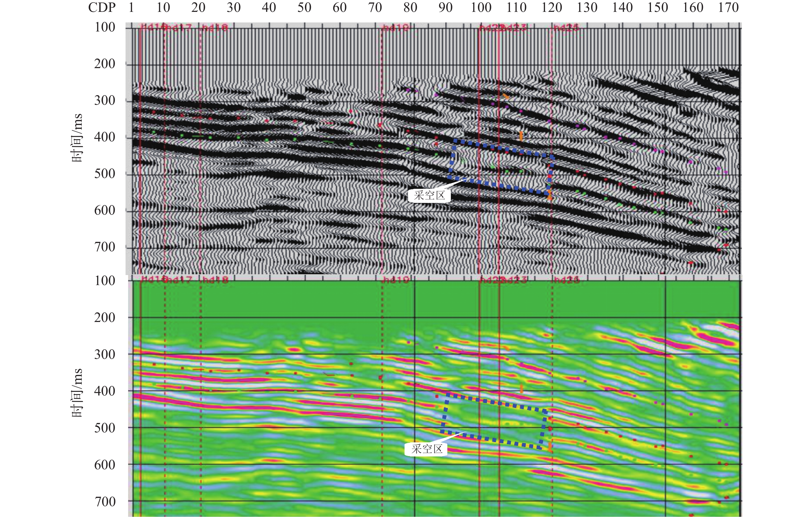
Task: Select the CDP axis title
Action: (x=102, y=7)
